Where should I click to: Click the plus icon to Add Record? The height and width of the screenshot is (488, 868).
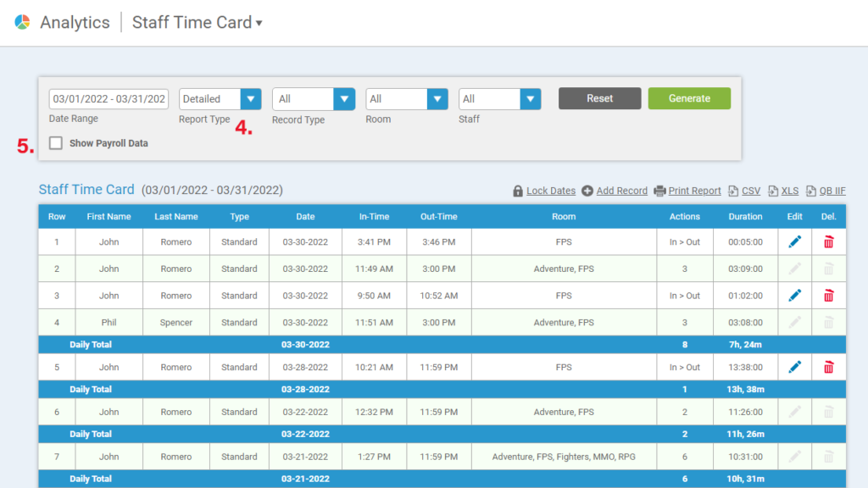587,191
